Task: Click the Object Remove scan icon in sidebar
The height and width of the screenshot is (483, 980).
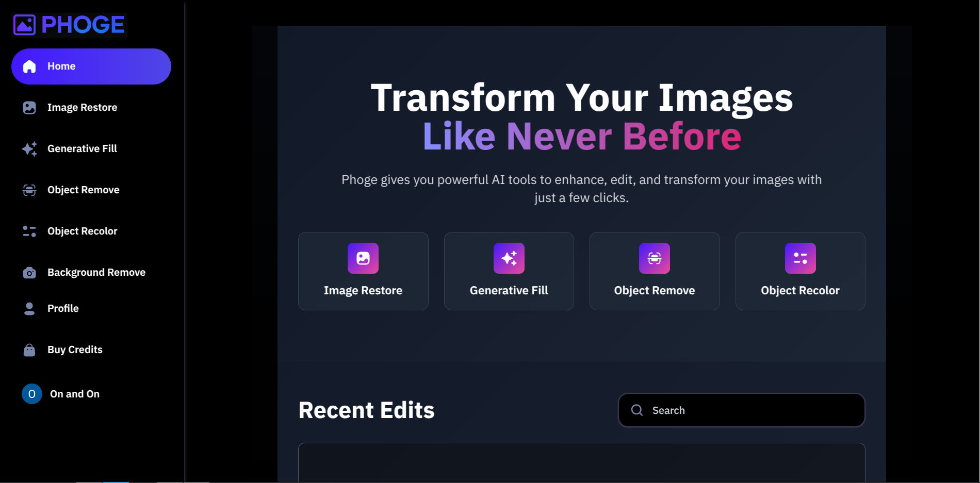Action: (x=29, y=190)
